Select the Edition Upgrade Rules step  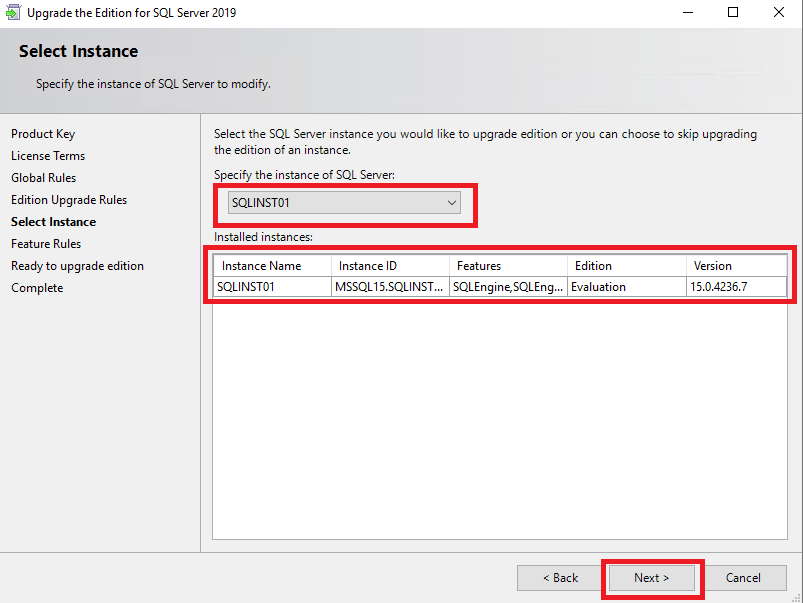click(x=69, y=200)
